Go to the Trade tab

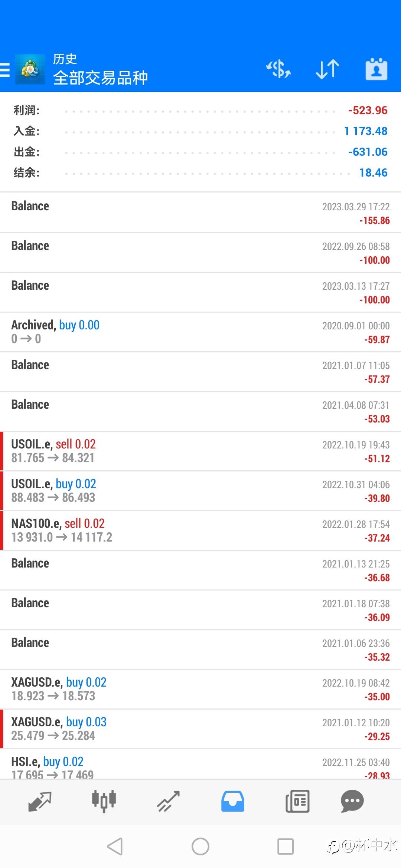[x=168, y=801]
